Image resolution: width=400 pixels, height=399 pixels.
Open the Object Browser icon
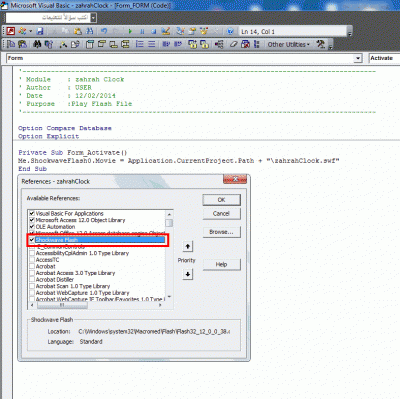tap(204, 31)
